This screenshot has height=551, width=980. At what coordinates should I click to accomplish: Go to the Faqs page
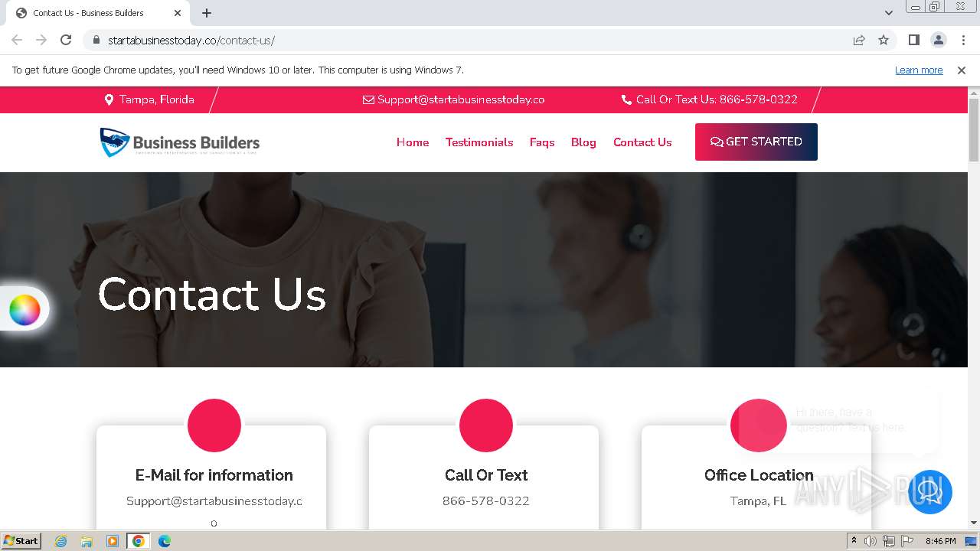pos(542,142)
